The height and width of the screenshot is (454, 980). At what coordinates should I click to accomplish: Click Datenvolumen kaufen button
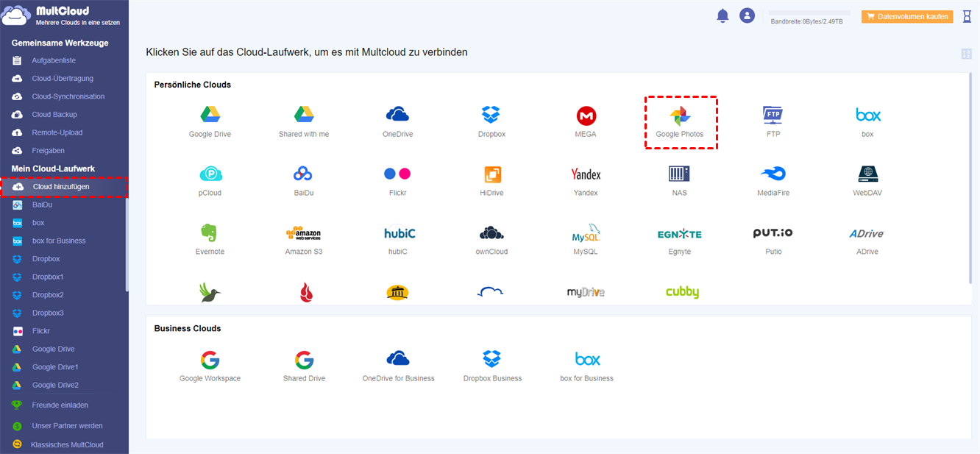pyautogui.click(x=907, y=16)
